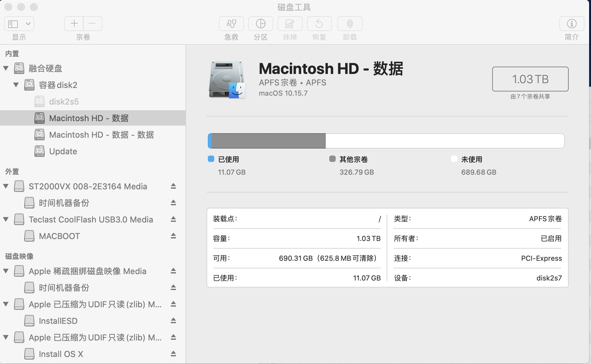The width and height of the screenshot is (591, 364).
Task: Click the First Aid (急救) toolbar icon
Action: pos(231,24)
